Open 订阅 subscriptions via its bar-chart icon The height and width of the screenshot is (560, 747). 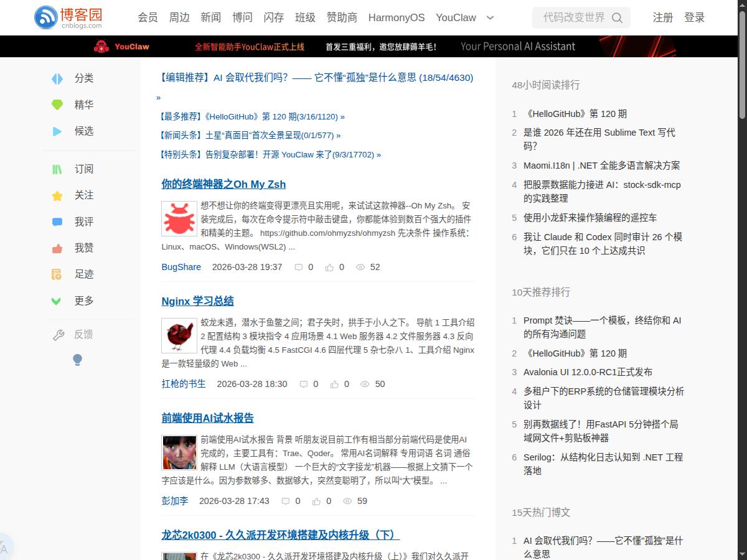pyautogui.click(x=57, y=169)
